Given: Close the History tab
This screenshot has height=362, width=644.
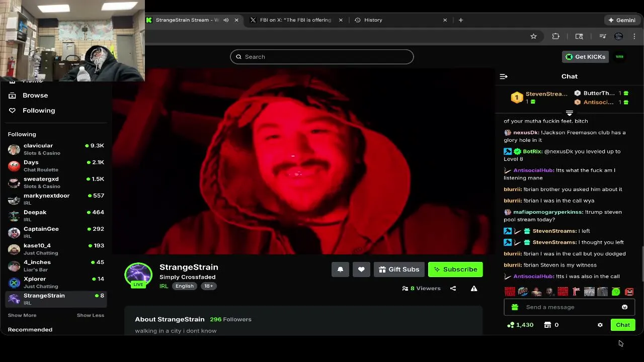Looking at the screenshot, I should click(445, 20).
